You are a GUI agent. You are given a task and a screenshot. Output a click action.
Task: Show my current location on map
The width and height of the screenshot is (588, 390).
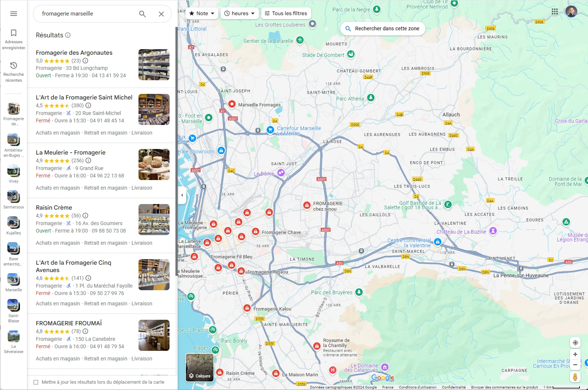pyautogui.click(x=575, y=343)
